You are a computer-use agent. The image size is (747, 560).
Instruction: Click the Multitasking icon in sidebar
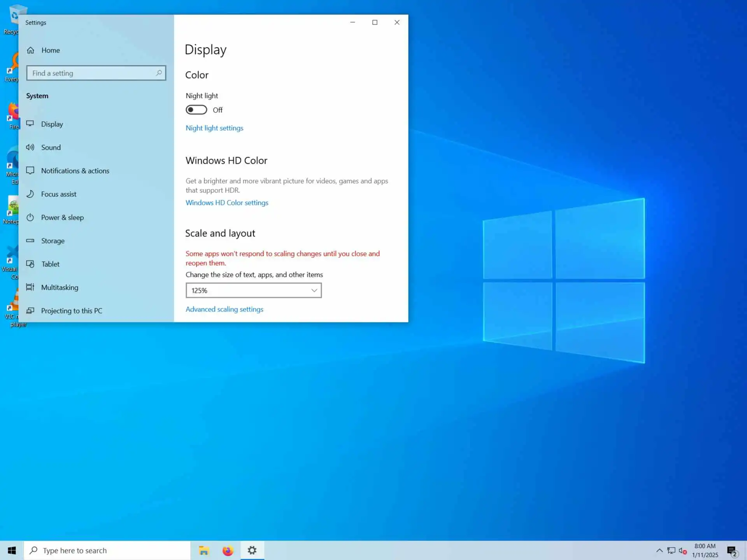pos(30,287)
